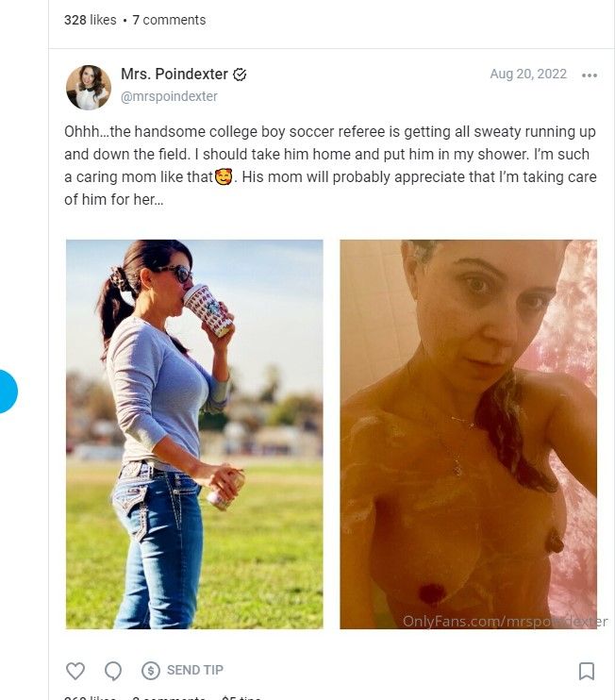Open the comment bubble icon
Viewport: 615px width, 700px height.
pos(113,671)
